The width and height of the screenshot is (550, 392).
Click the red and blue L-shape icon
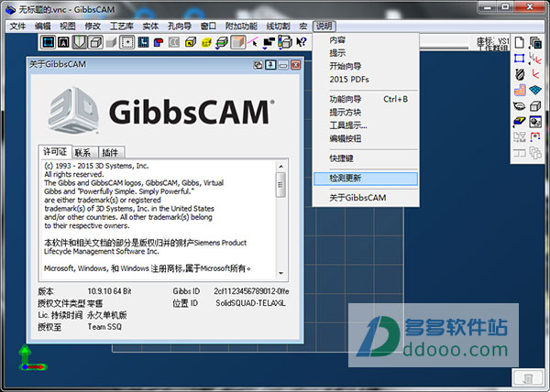click(159, 42)
